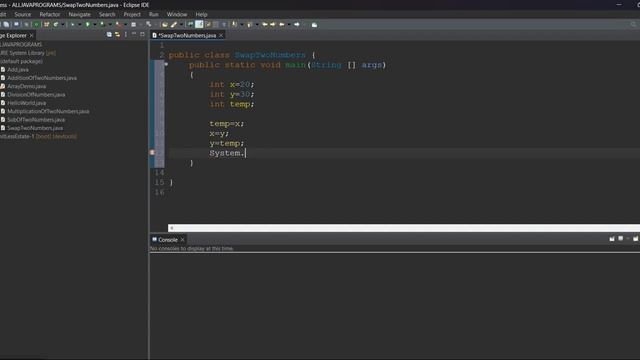Click the Back navigation arrow
Image resolution: width=640 pixels, height=360 pixels.
(282, 24)
